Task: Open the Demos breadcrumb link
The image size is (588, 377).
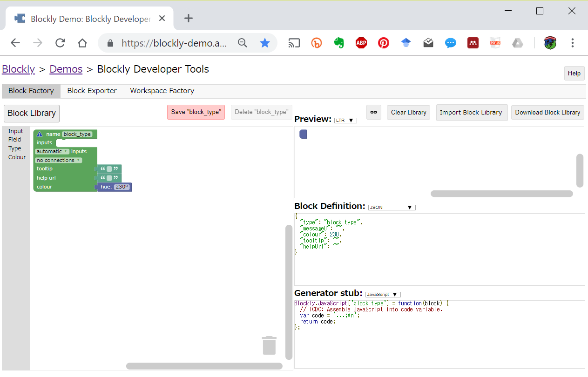Action: [x=66, y=69]
